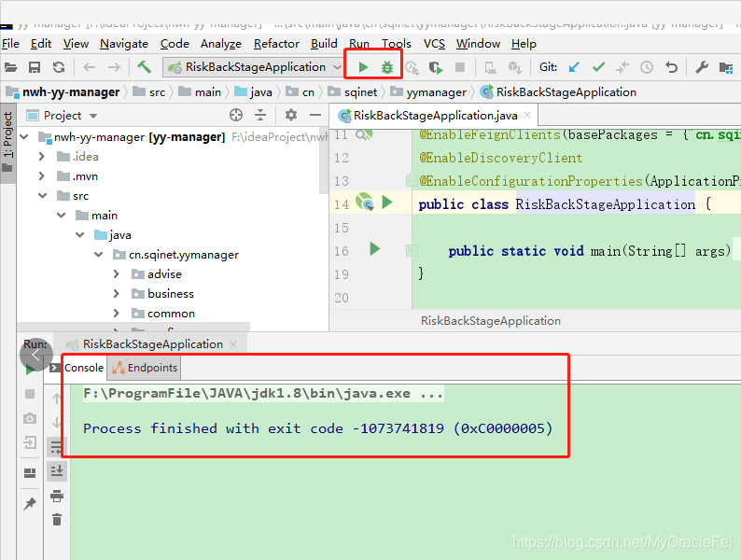
Task: Toggle scroll to end in console
Action: click(x=57, y=471)
